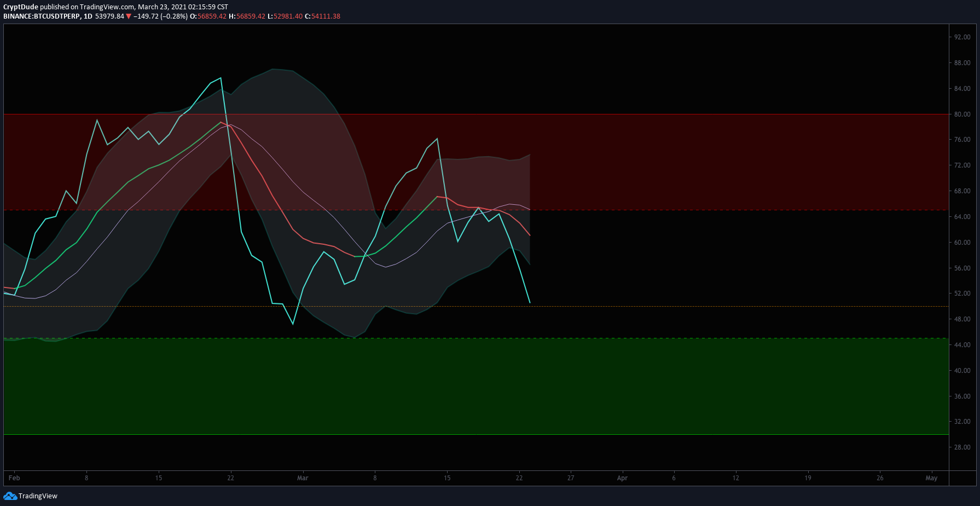This screenshot has height=506, width=980.
Task: Click the red horizontal line at 80.00
Action: (475, 114)
